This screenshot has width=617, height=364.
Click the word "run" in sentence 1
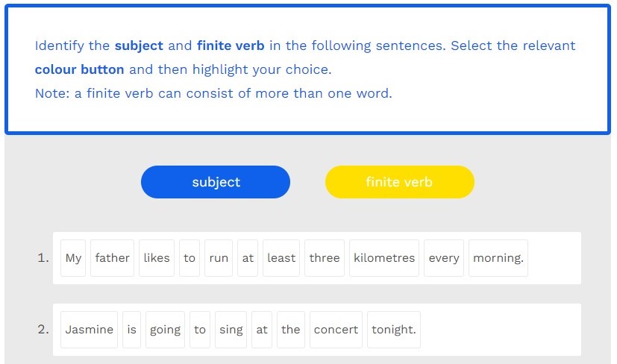point(219,258)
